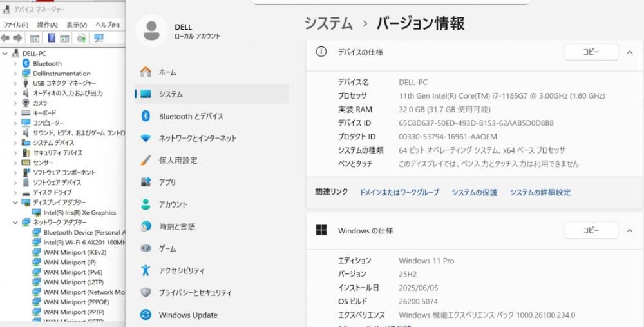Viewport: 644px width, 327px height.
Task: Click the プライバシーとセキュリティ shield icon
Action: click(146, 292)
